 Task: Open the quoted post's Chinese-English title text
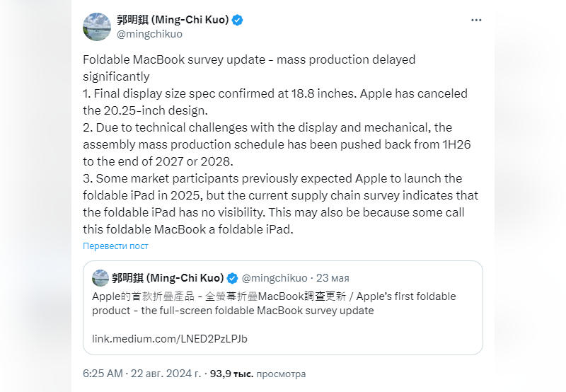(274, 303)
